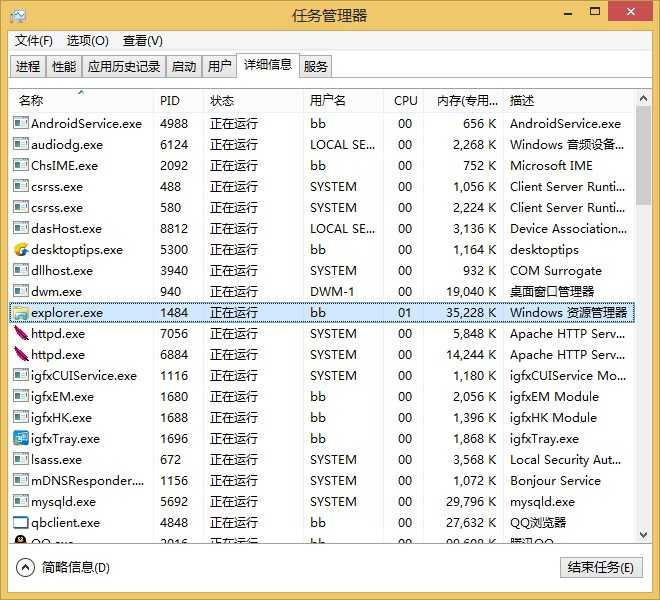Open the 查看(V) menu
This screenshot has width=660, height=600.
(143, 41)
